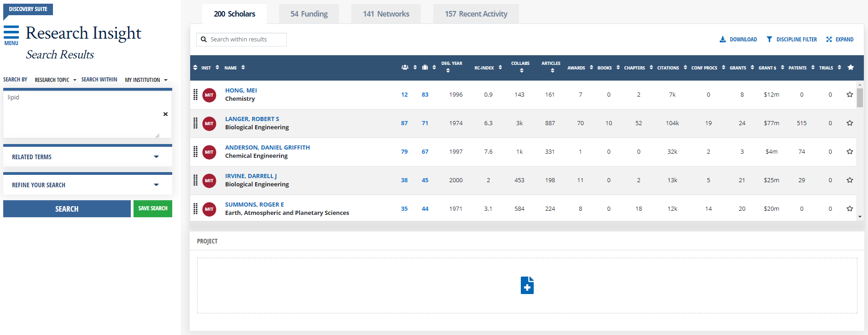Open the hamburger Menu icon
This screenshot has width=868, height=335.
(x=11, y=32)
